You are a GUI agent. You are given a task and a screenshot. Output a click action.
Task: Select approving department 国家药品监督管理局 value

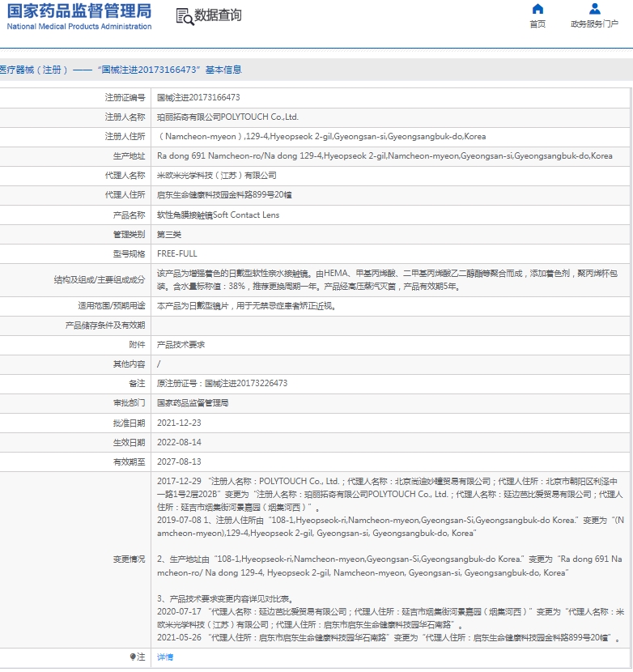click(193, 403)
